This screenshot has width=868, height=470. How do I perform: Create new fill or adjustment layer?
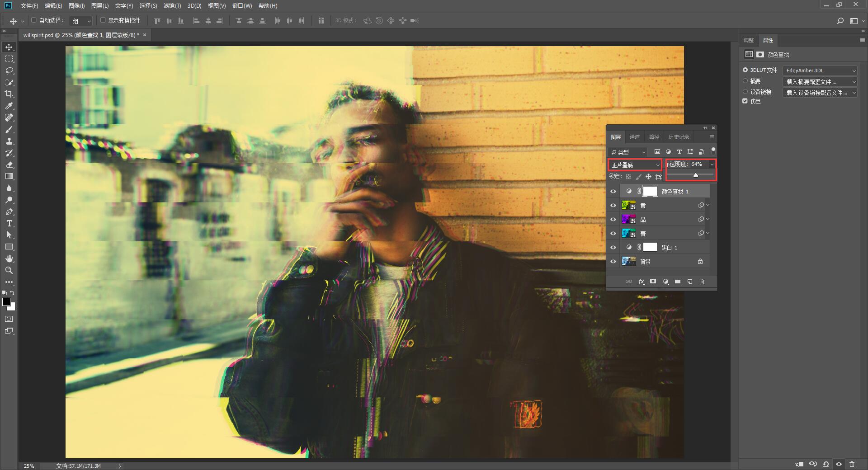pyautogui.click(x=665, y=282)
